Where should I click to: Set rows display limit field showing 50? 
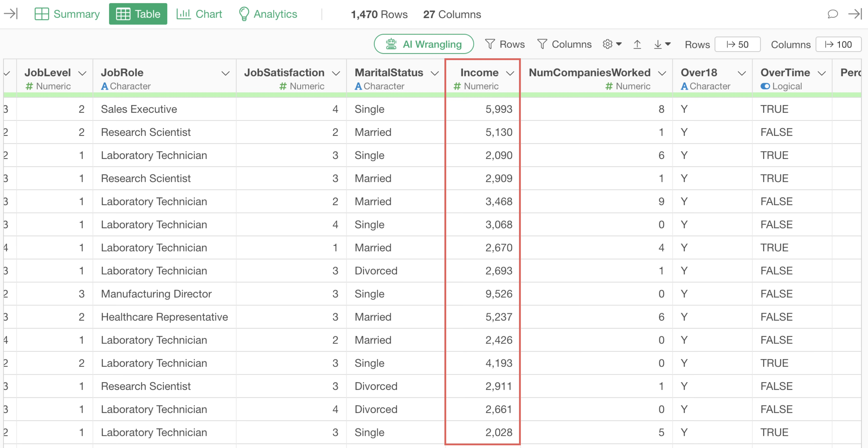click(738, 44)
